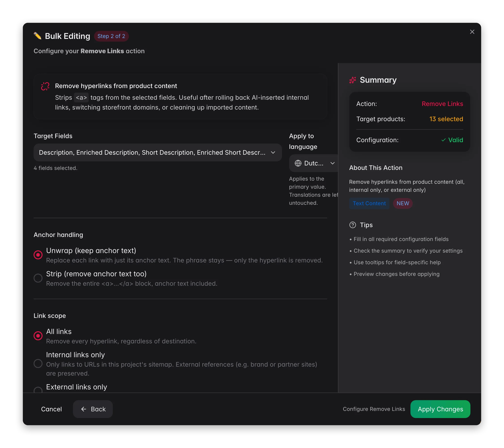Click Apply Changes button

tap(440, 409)
